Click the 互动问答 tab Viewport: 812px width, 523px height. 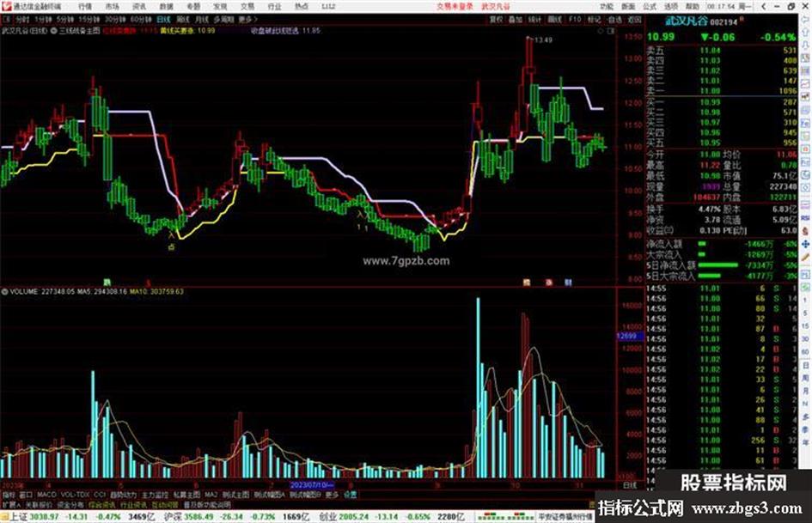tap(165, 504)
